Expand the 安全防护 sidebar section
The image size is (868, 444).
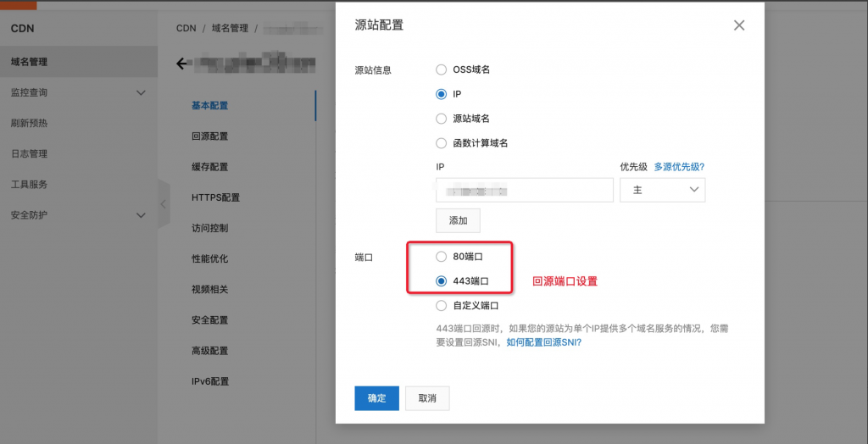79,215
